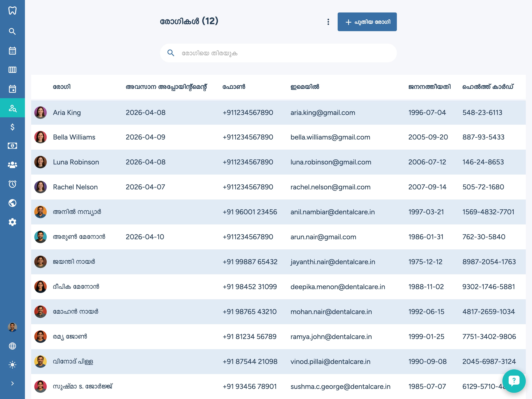532x399 pixels.
Task: Open the alarm clock reminders icon
Action: click(x=12, y=184)
